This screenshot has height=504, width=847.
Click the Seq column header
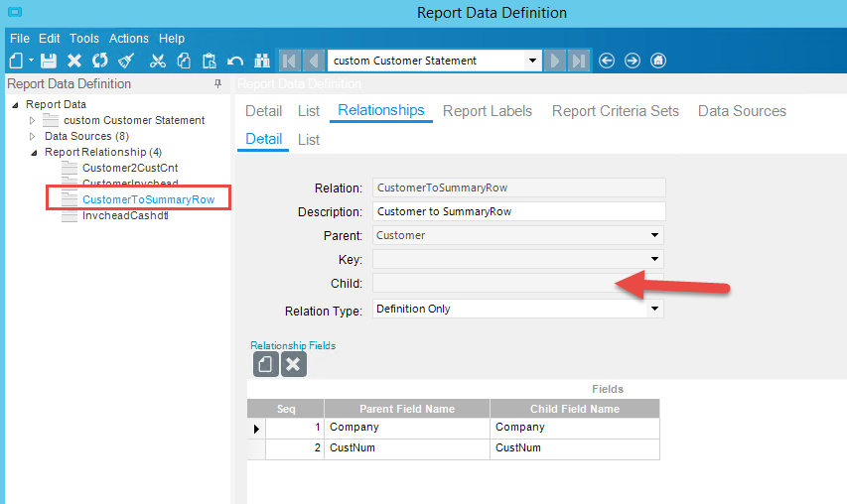pos(286,409)
